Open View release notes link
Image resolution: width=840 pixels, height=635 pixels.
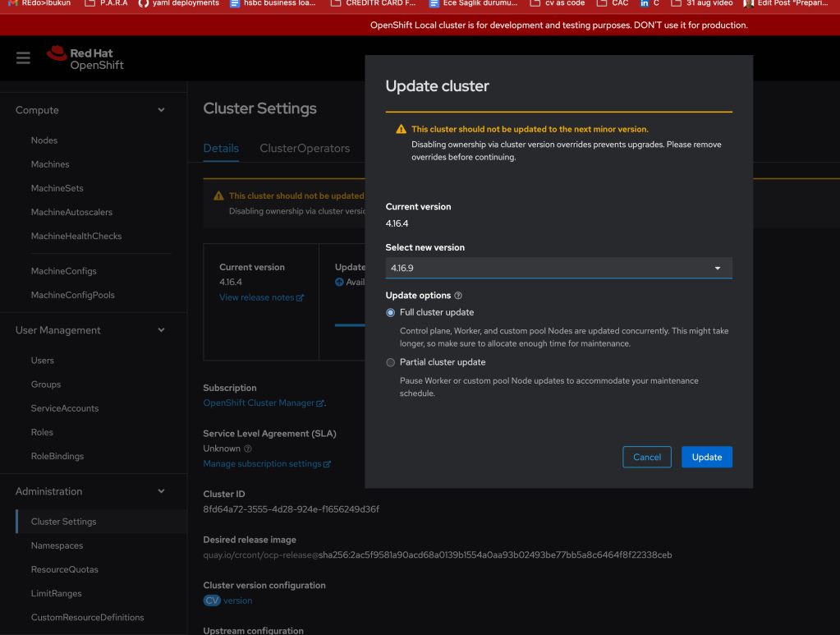[x=261, y=297]
